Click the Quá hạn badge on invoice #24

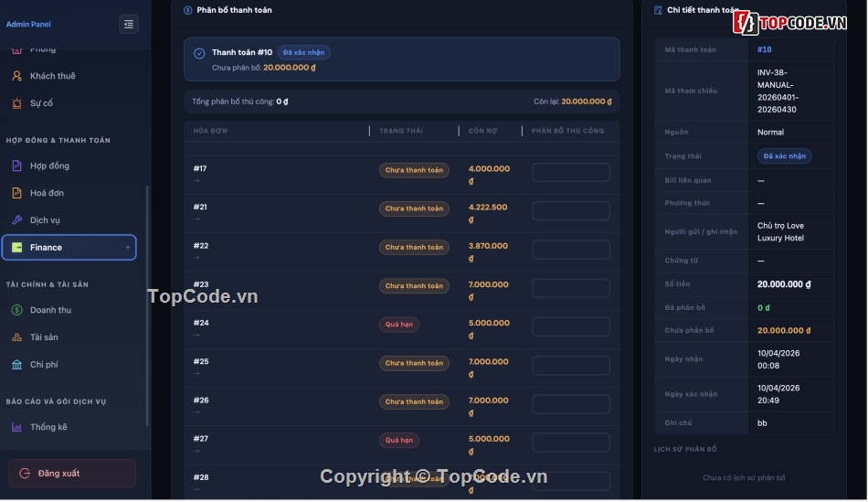point(398,325)
